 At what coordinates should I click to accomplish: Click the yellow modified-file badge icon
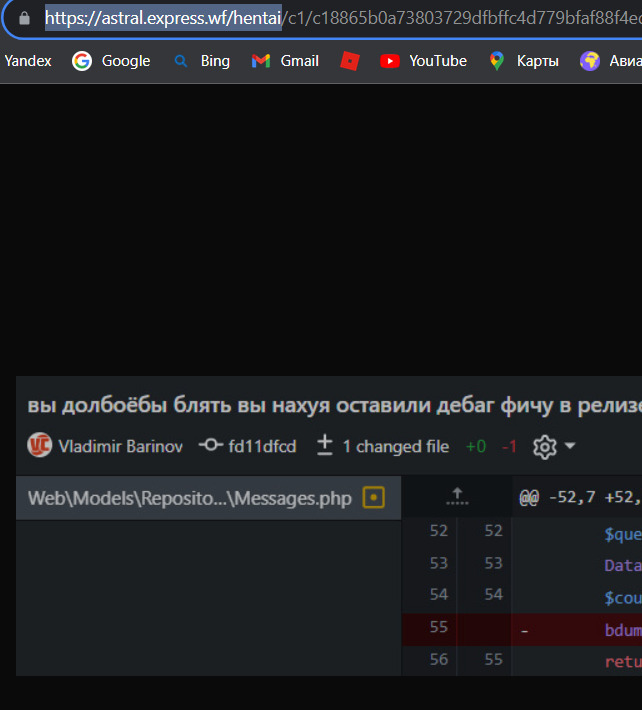[x=374, y=497]
